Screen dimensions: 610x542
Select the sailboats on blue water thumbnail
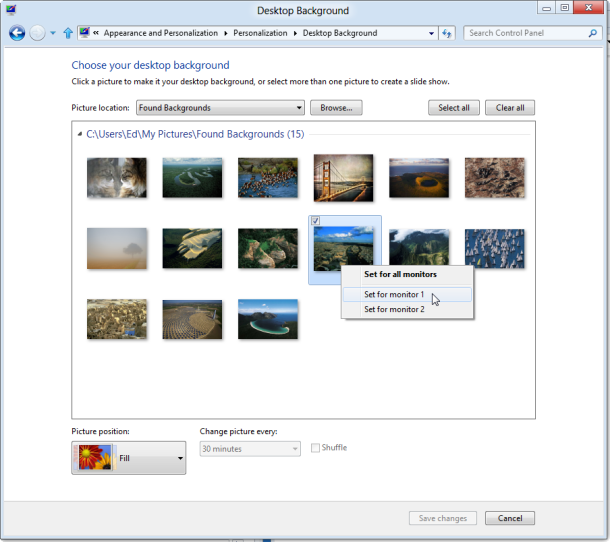(494, 248)
